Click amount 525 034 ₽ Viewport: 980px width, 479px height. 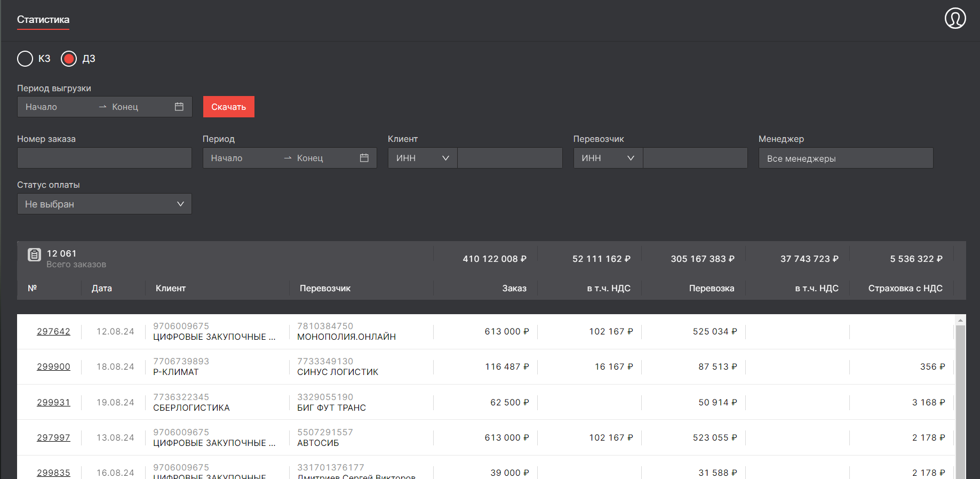(x=715, y=331)
